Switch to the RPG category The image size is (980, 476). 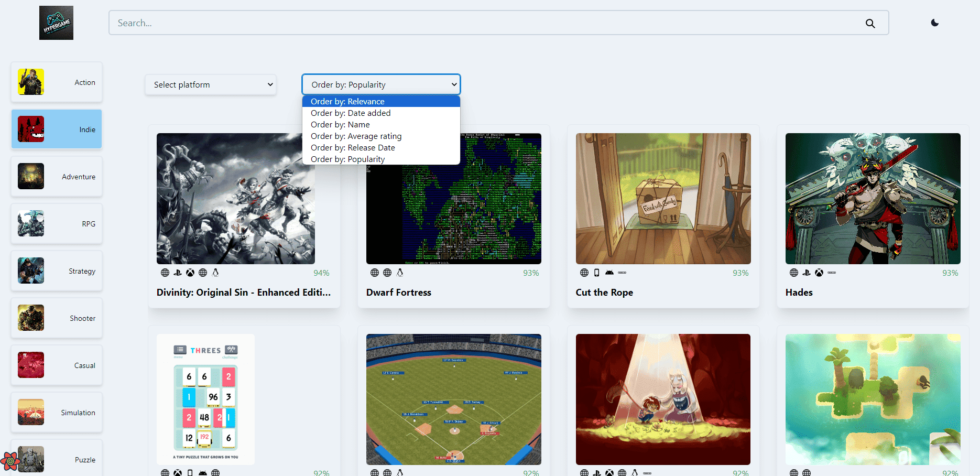point(56,223)
